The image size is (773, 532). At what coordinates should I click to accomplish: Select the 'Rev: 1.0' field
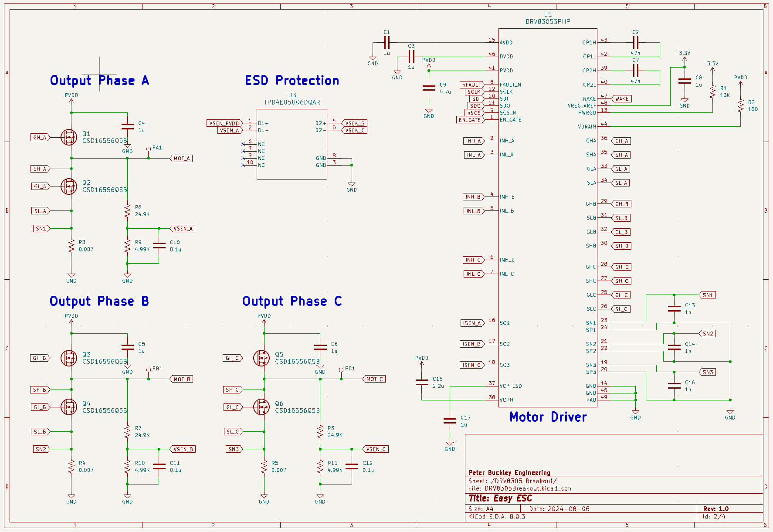click(x=716, y=509)
